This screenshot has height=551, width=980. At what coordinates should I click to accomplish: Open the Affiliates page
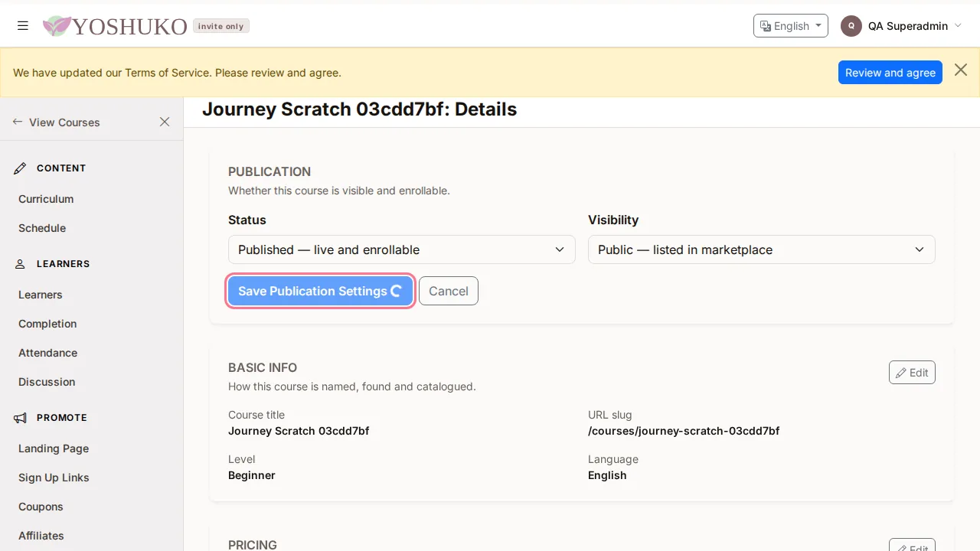click(41, 536)
